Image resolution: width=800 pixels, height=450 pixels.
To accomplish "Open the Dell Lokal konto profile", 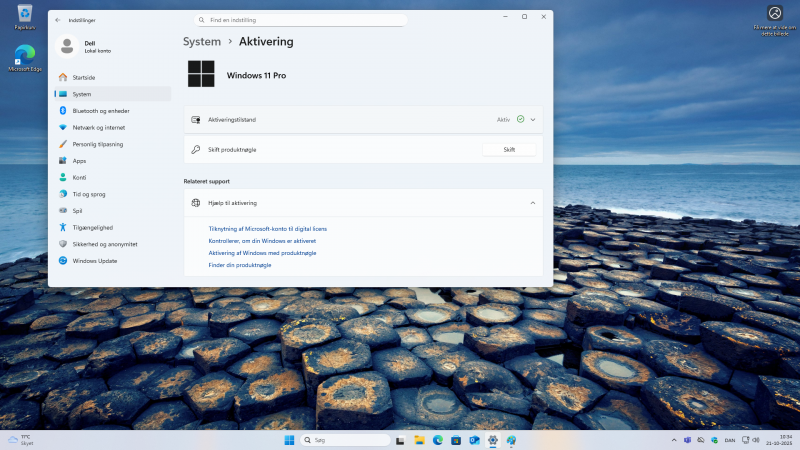I will [x=90, y=45].
